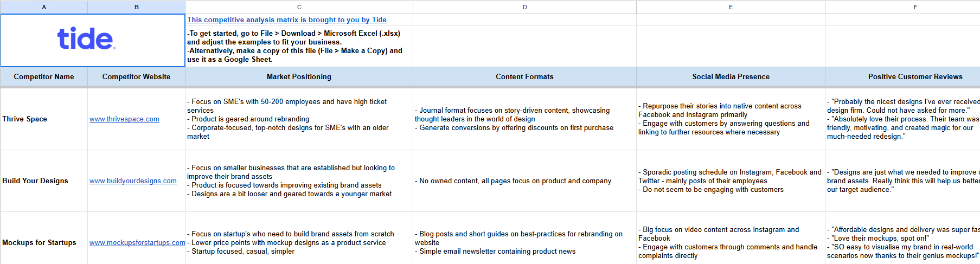The width and height of the screenshot is (980, 264).
Task: Select the Thrive Space cell
Action: [x=44, y=119]
